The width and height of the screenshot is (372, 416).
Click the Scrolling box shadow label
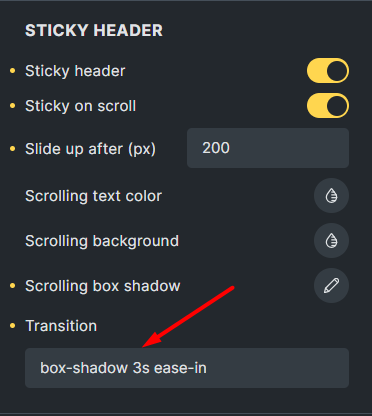[103, 286]
